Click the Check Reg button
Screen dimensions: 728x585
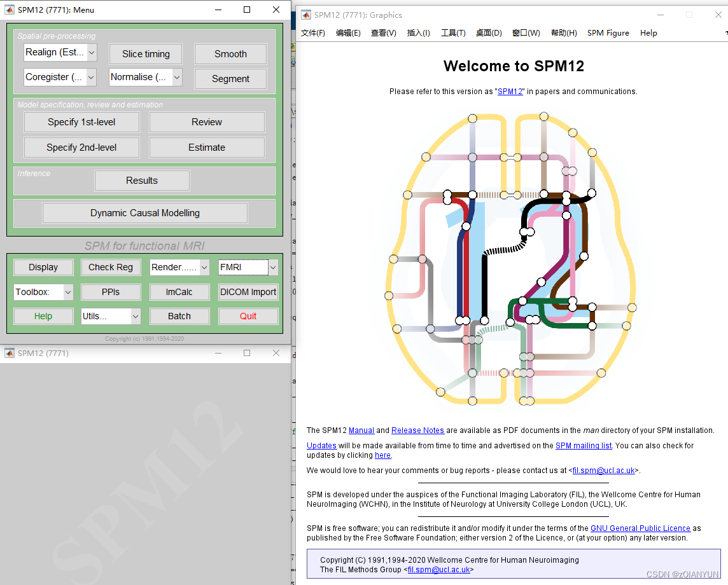coord(111,267)
